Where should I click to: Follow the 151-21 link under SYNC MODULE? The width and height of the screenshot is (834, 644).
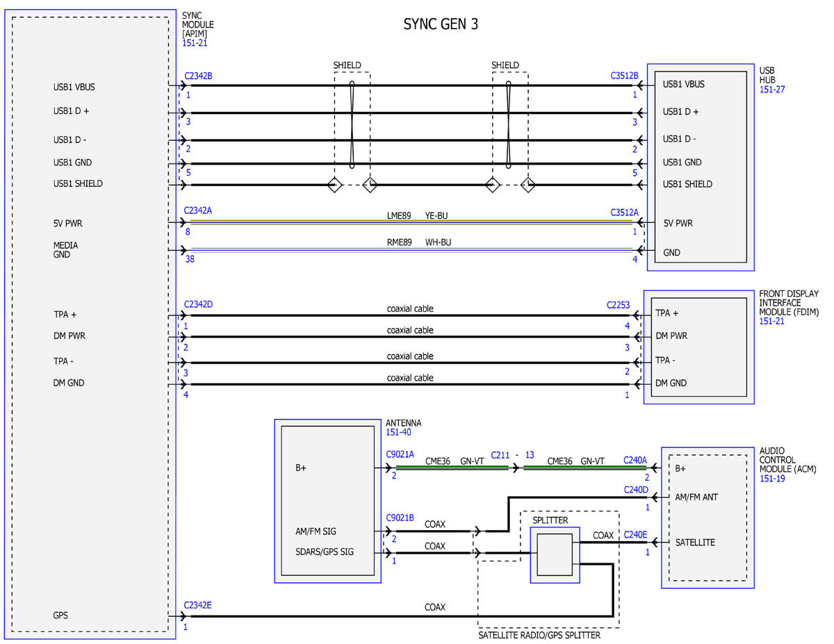(195, 43)
